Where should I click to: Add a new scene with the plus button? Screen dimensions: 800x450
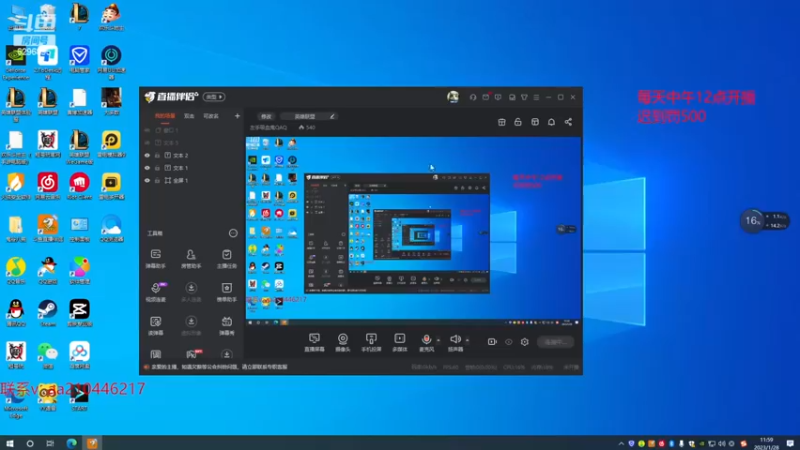237,116
